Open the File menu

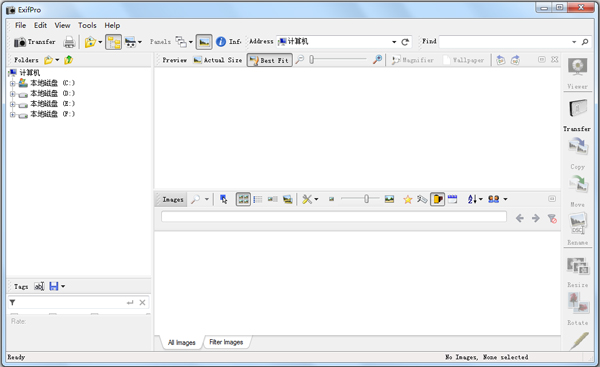pyautogui.click(x=20, y=25)
